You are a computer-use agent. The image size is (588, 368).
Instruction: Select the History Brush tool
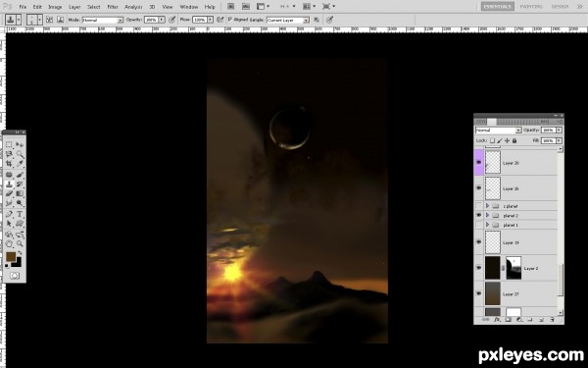pyautogui.click(x=20, y=184)
